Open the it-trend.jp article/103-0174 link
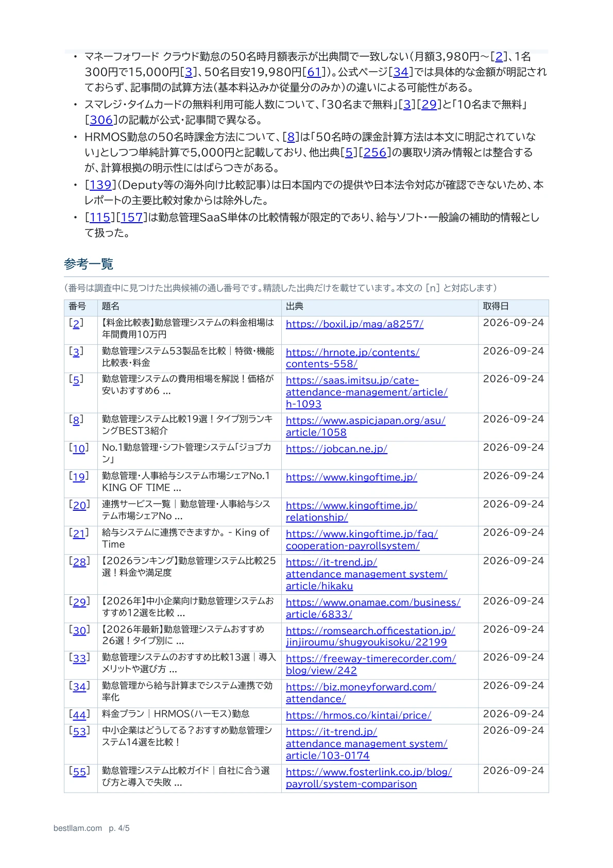The height and width of the screenshot is (868, 613). [366, 744]
